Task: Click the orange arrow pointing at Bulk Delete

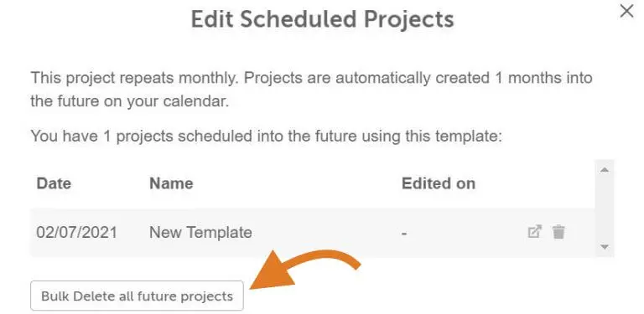Action: click(x=304, y=269)
